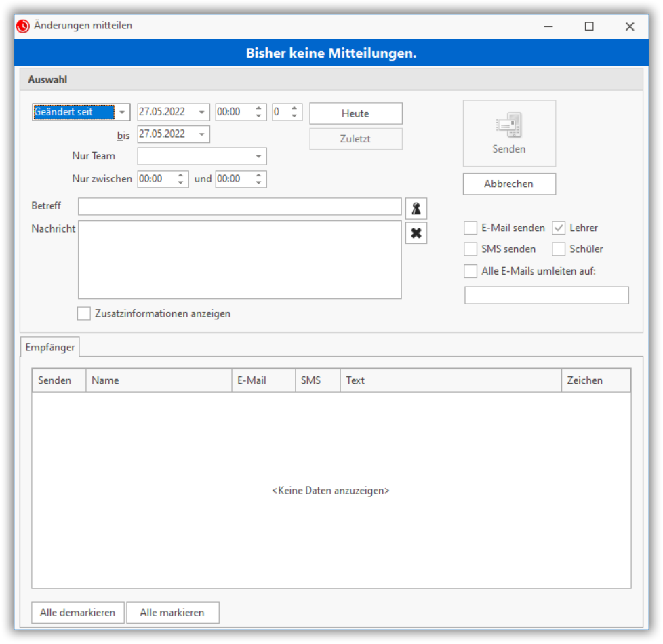Enable the Schüler checkbox
663x644 pixels.
pyautogui.click(x=559, y=249)
